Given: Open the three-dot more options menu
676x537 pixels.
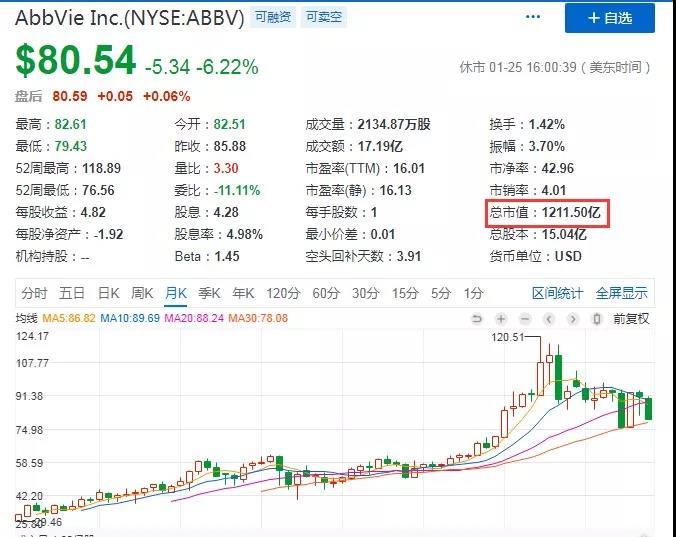Looking at the screenshot, I should click(533, 17).
